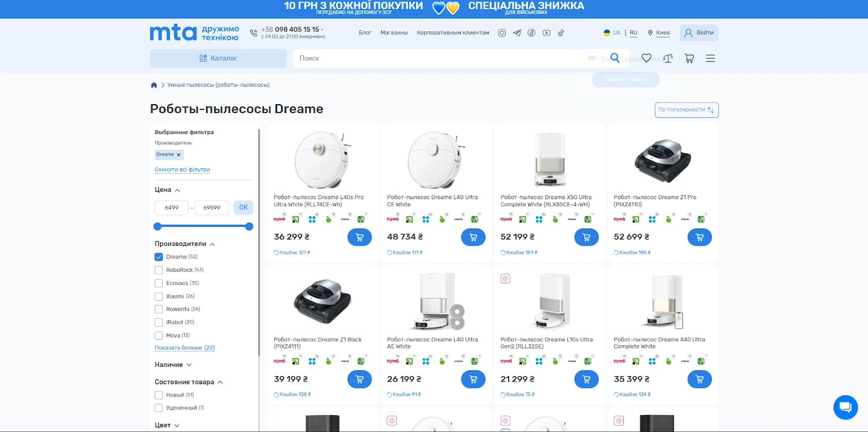Expand the Цвет filter section
The image size is (868, 432).
(167, 425)
